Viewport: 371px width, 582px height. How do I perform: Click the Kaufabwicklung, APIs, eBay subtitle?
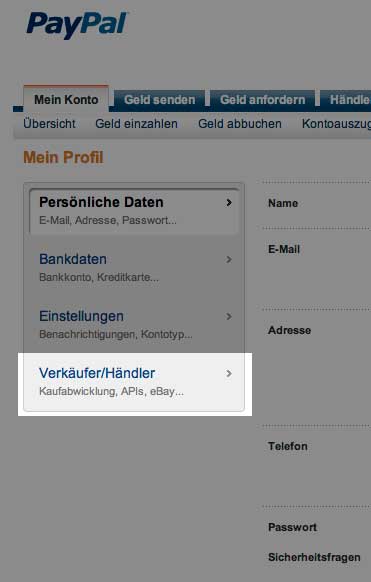tap(111, 392)
